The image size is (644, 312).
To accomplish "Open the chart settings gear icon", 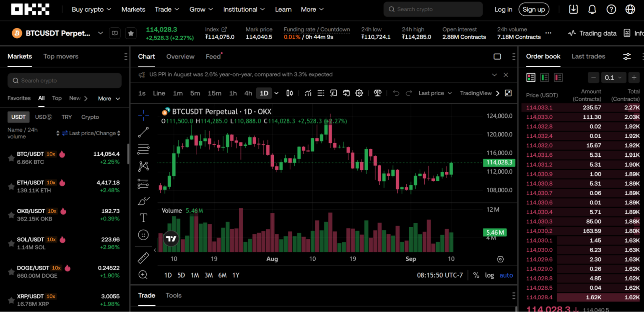I will pyautogui.click(x=359, y=93).
